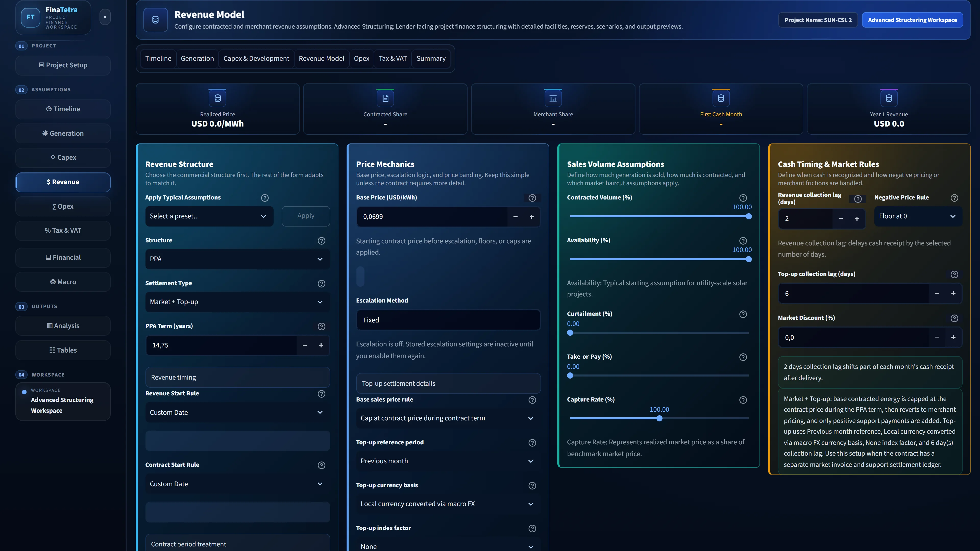This screenshot has width=980, height=551.
Task: Open the Structure PPA dropdown
Action: point(237,259)
